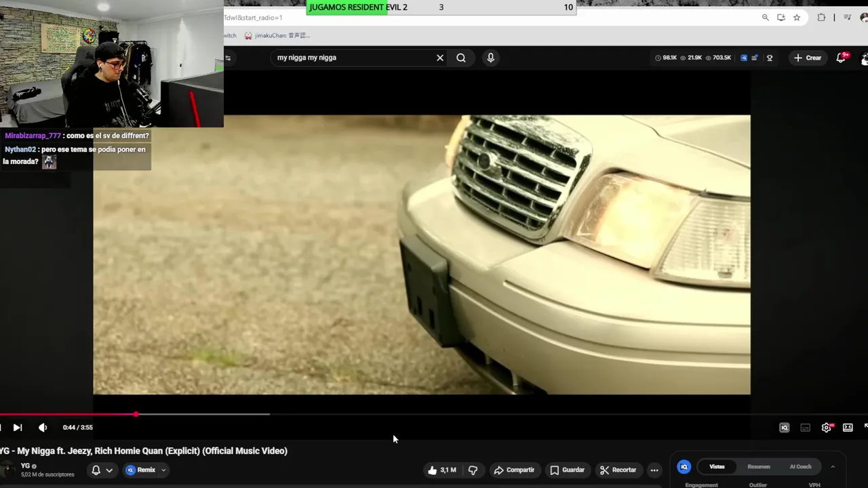Click the 0:44 / 3:55 time display

click(78, 428)
